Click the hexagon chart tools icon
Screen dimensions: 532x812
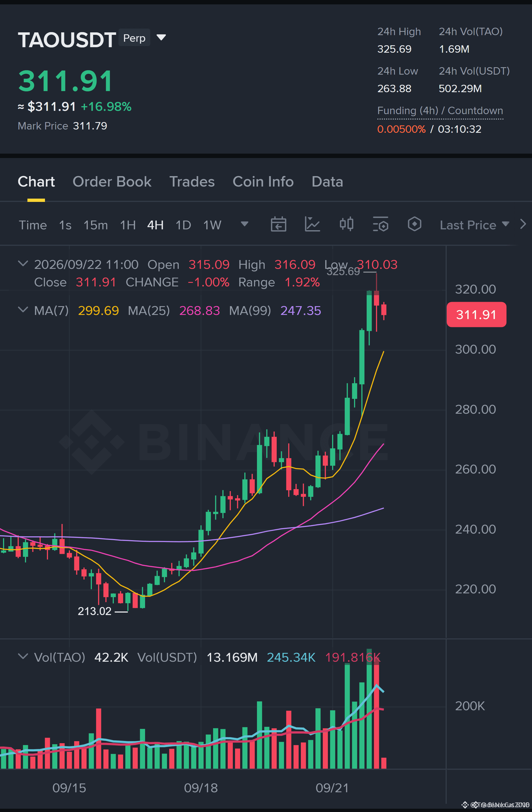pyautogui.click(x=414, y=224)
